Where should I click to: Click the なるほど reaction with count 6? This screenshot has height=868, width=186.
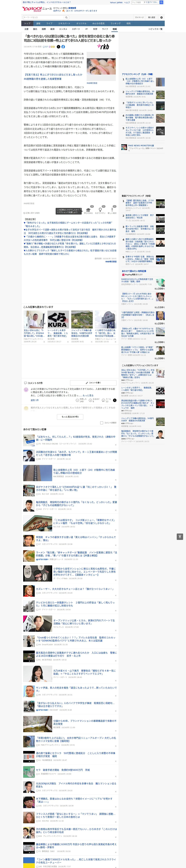(x=94, y=400)
